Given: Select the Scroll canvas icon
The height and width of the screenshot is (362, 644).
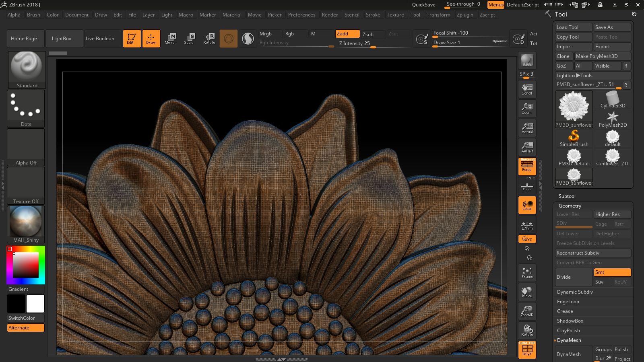Looking at the screenshot, I should [527, 89].
